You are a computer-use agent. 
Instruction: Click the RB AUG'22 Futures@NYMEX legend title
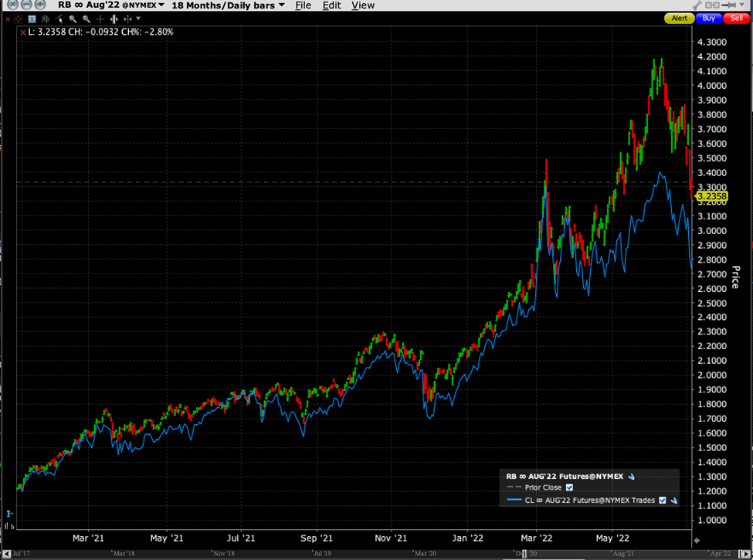point(565,477)
